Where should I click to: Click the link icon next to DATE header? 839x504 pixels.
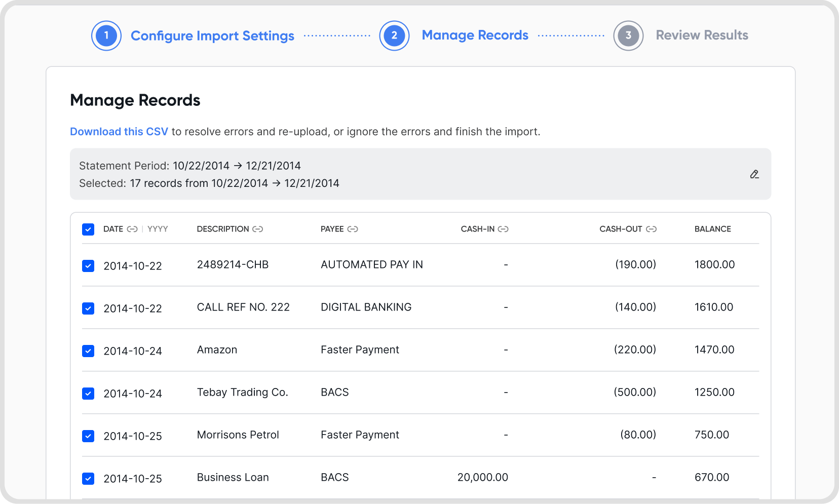tap(132, 229)
